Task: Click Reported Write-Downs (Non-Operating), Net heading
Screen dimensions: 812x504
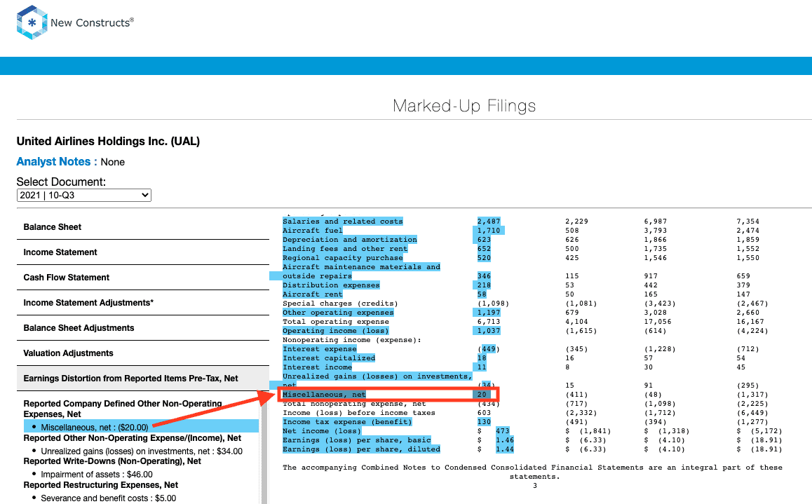Action: click(112, 461)
